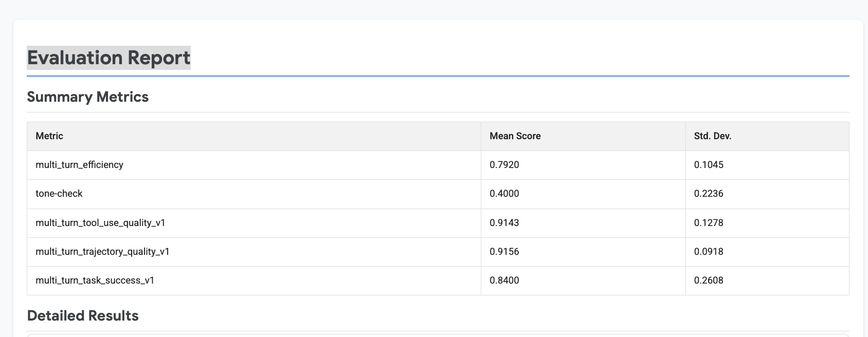Image resolution: width=868 pixels, height=337 pixels.
Task: Click the Metric column header
Action: click(x=49, y=136)
